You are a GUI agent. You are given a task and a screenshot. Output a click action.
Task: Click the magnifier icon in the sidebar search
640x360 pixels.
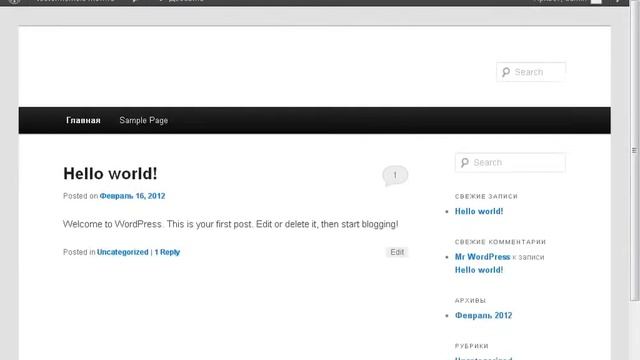coord(464,163)
